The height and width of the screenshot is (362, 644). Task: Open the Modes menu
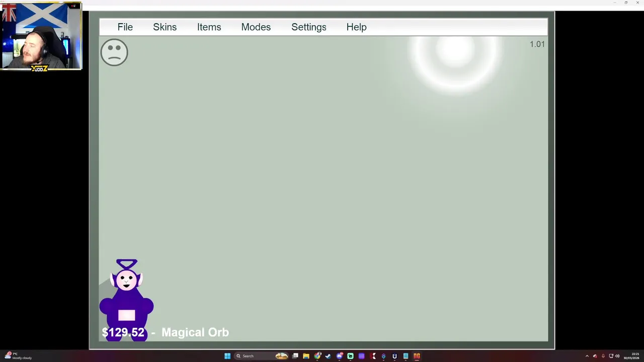[x=256, y=27]
